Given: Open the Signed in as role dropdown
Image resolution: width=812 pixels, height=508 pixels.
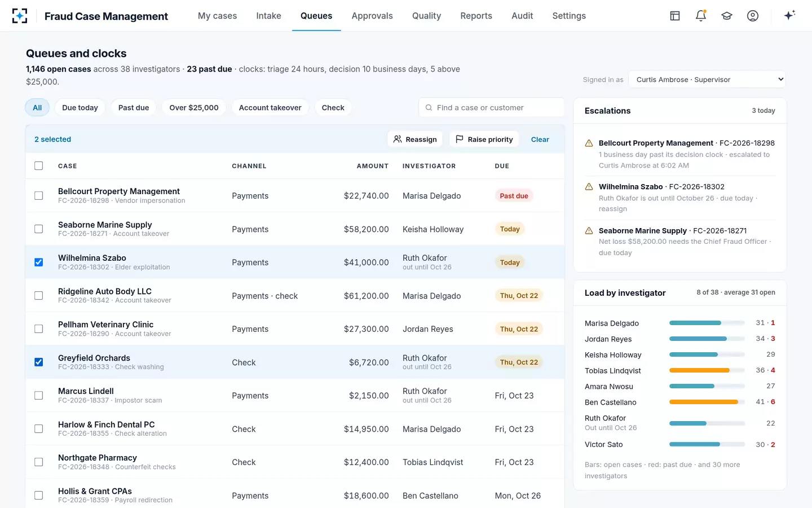Looking at the screenshot, I should click(x=707, y=80).
